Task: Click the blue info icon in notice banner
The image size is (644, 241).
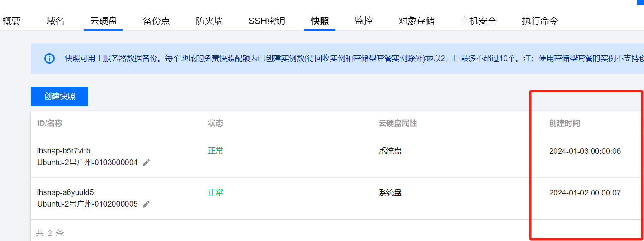Action: click(49, 58)
